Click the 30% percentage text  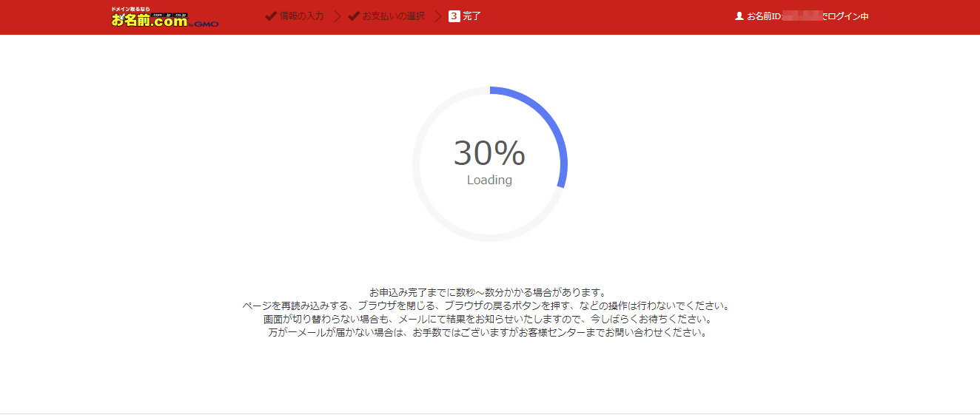click(489, 153)
